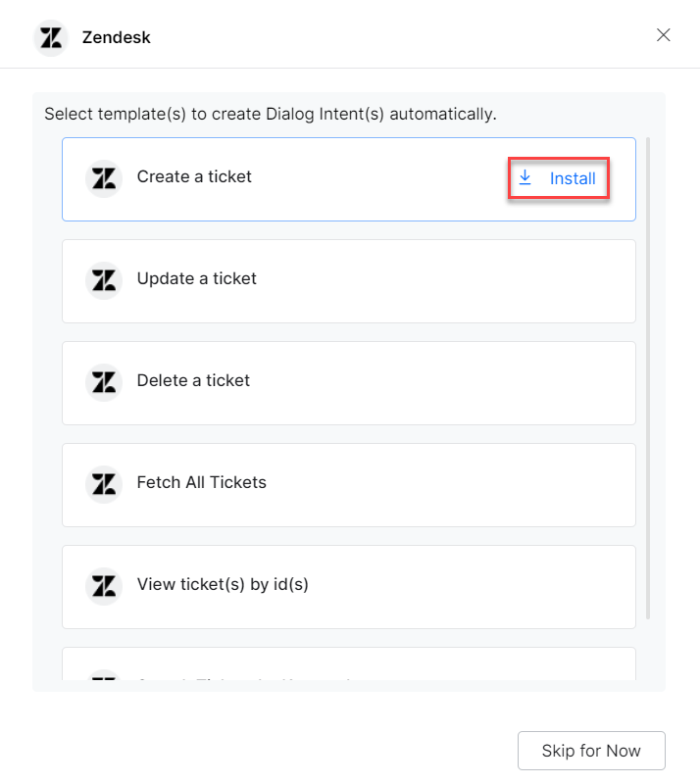Click the Zendesk icon beside Update a ticket
Viewport: 700px width, 784px height.
[x=104, y=280]
